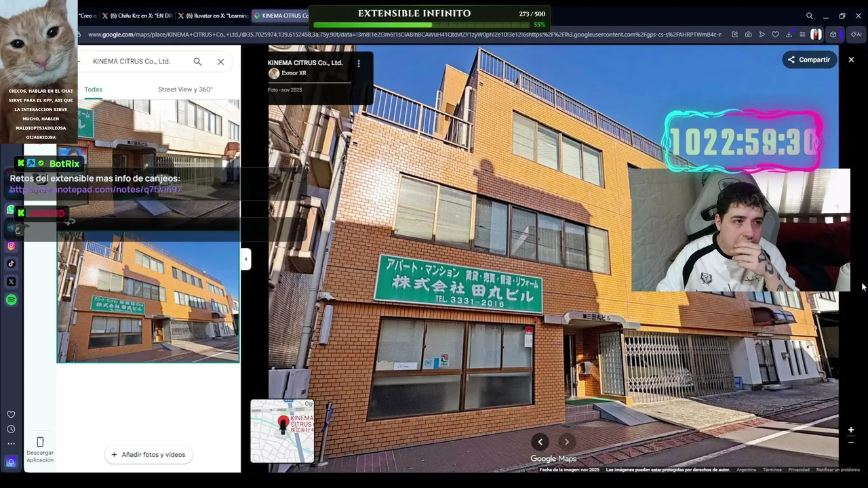The width and height of the screenshot is (868, 488).
Task: Click Añadir fotos y vídeos button
Action: coord(149,455)
